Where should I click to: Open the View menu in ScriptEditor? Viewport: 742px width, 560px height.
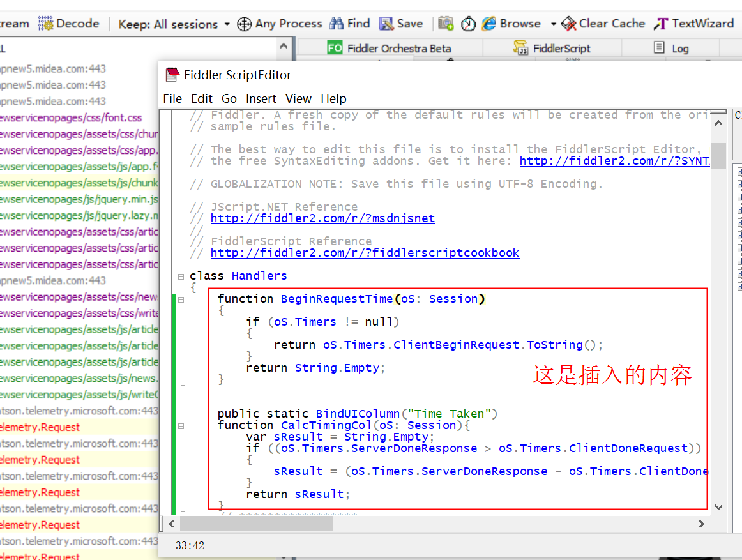pyautogui.click(x=298, y=98)
